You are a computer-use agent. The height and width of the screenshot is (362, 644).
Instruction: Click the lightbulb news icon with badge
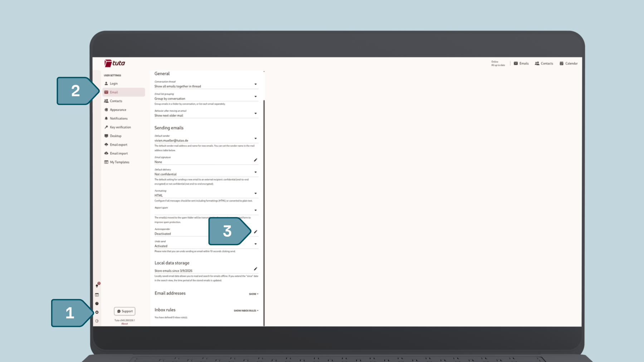click(x=97, y=286)
